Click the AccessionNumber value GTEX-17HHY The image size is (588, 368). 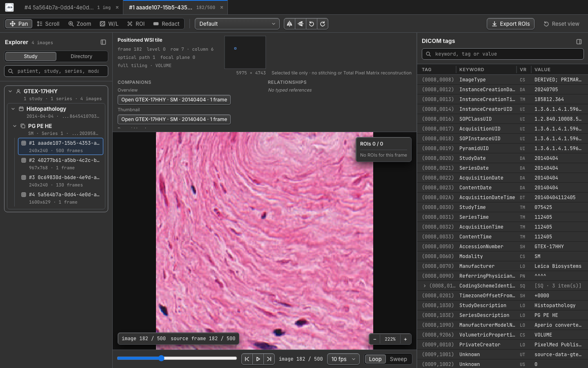pyautogui.click(x=549, y=247)
